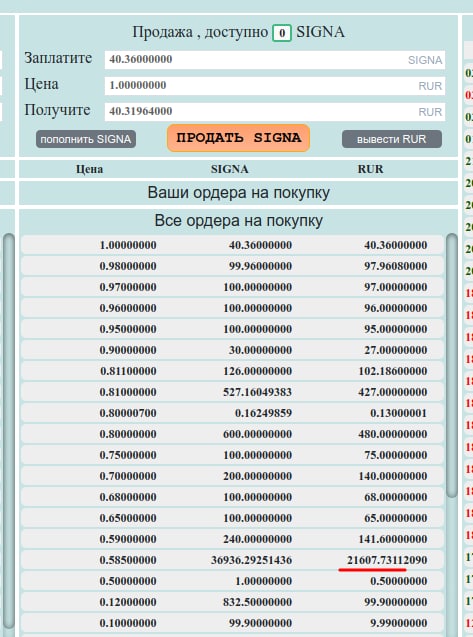Select the buy order at price 0.12000000

(232, 602)
